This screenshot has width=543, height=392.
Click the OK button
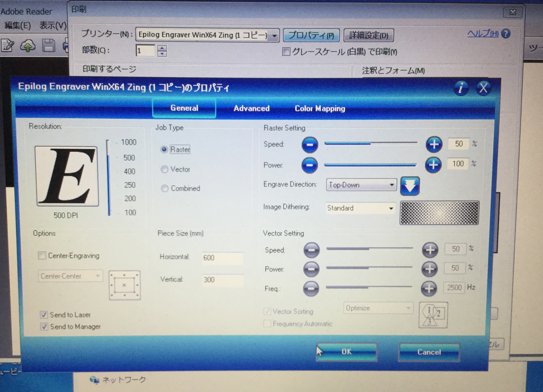pos(347,352)
